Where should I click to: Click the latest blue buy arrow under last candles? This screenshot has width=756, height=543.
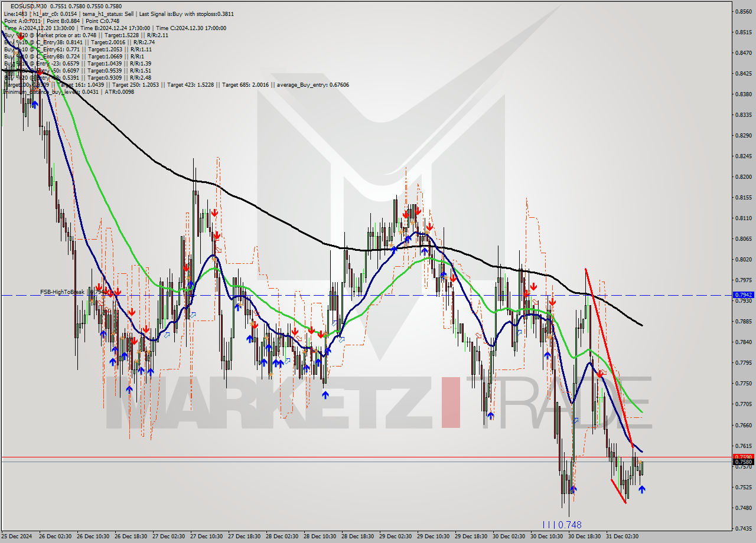[641, 489]
